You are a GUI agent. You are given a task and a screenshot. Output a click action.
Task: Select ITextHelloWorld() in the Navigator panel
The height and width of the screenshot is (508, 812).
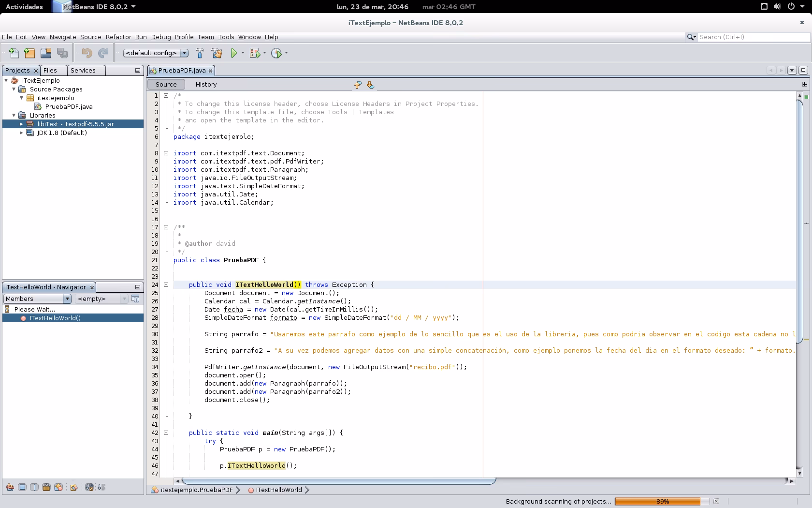(x=55, y=318)
